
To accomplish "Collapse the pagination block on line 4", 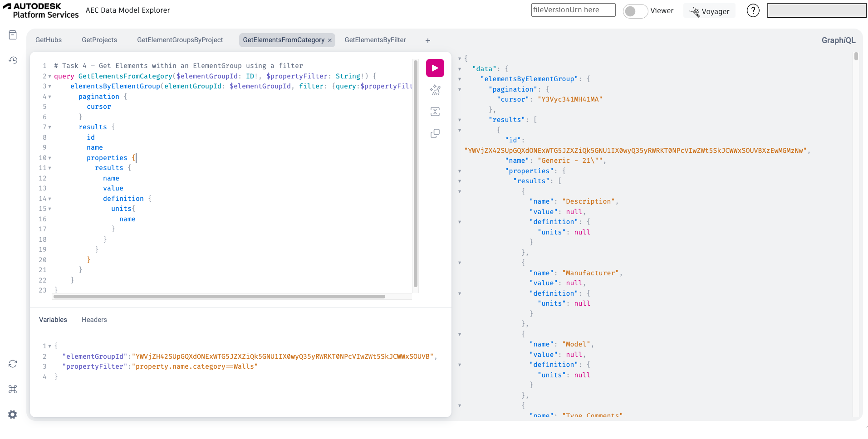I will coord(50,97).
